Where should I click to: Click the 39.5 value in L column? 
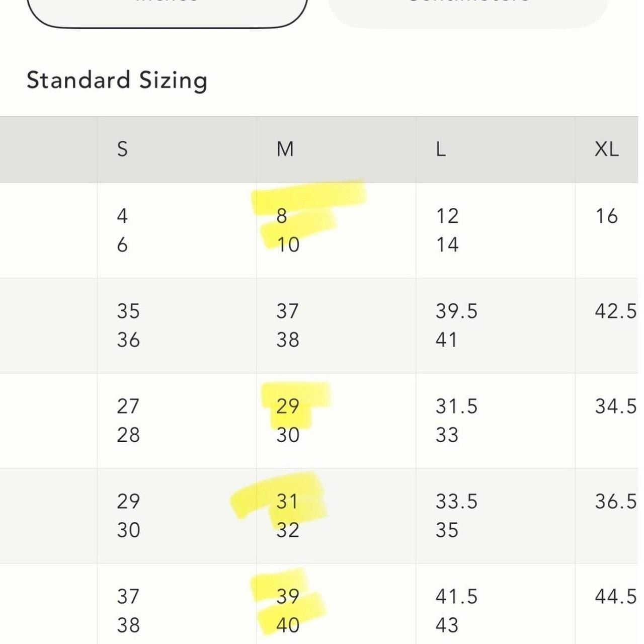point(456,311)
